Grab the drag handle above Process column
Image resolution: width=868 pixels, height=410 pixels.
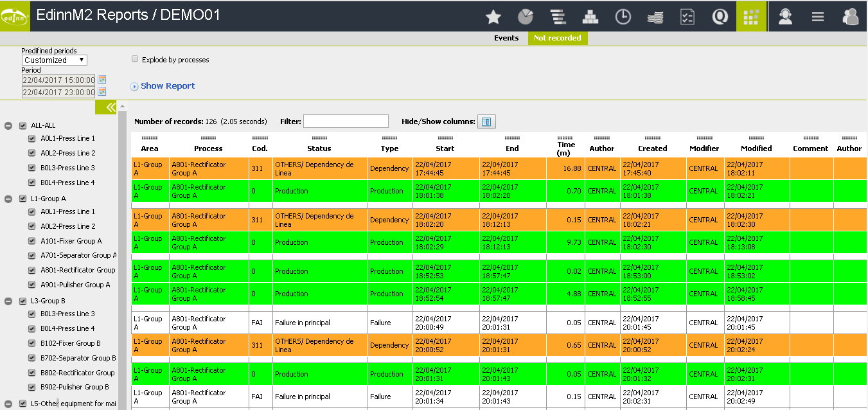(x=208, y=138)
